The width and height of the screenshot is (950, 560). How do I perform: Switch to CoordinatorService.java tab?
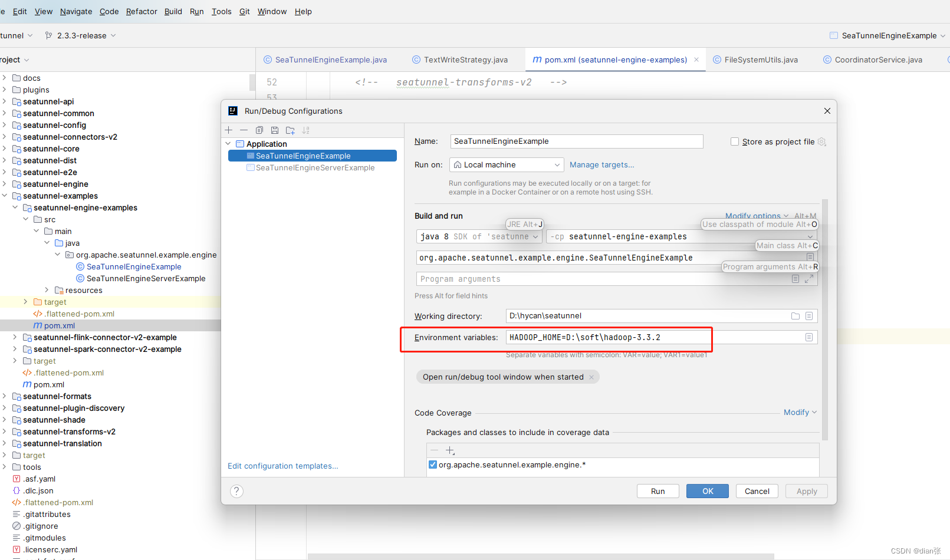click(873, 60)
